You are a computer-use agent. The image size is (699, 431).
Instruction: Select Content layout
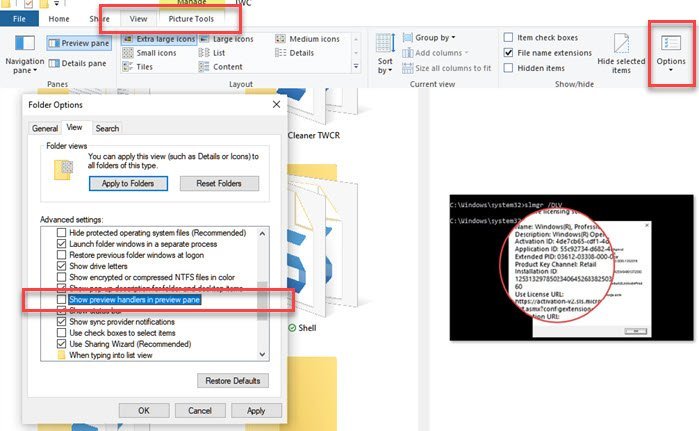[221, 67]
